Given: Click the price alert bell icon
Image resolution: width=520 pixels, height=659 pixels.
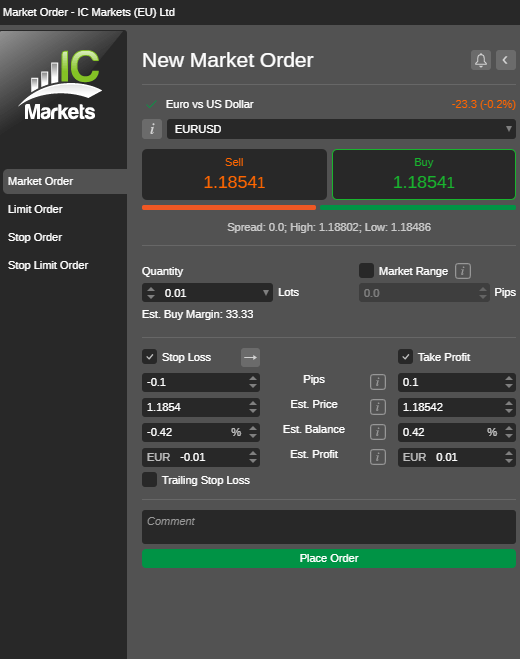Looking at the screenshot, I should tap(480, 60).
